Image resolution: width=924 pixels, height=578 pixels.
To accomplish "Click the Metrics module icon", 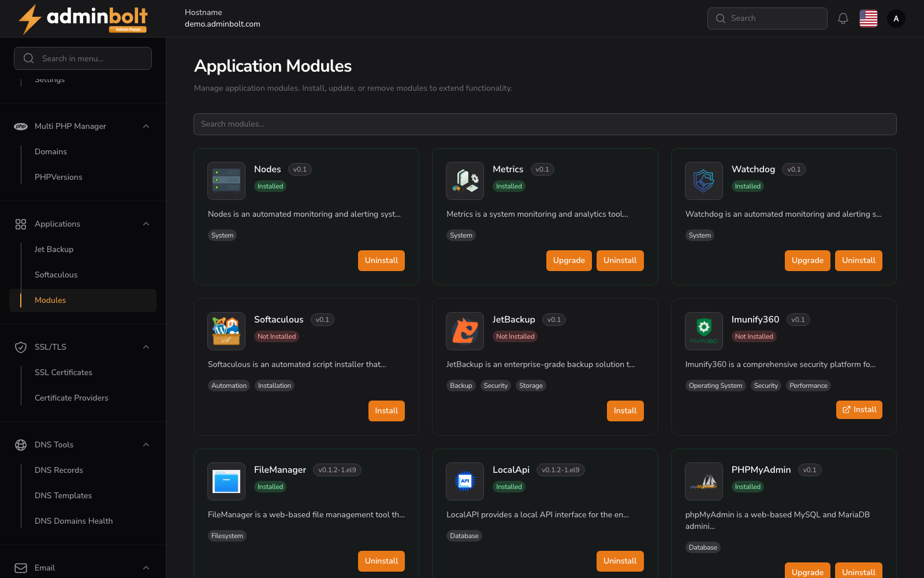I will tap(465, 181).
